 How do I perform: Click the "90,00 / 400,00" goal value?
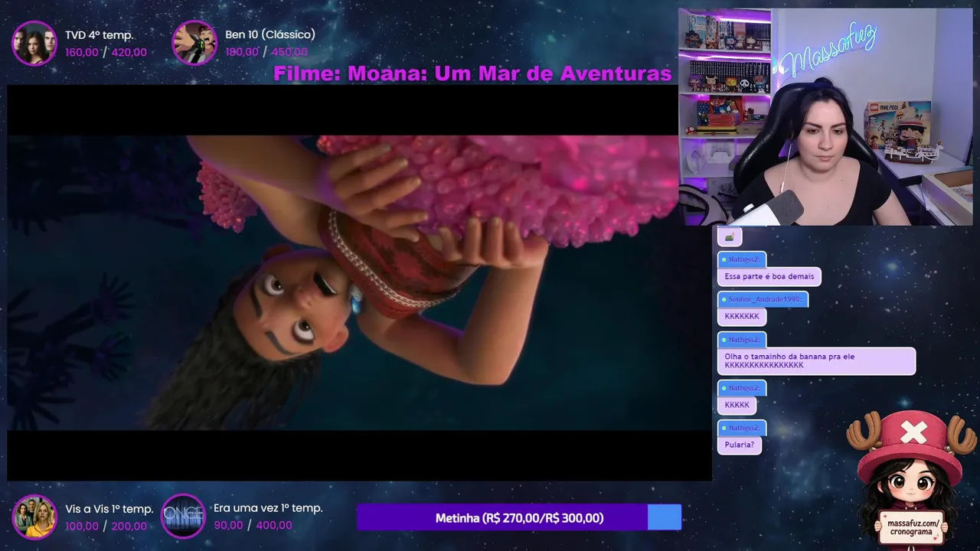253,526
